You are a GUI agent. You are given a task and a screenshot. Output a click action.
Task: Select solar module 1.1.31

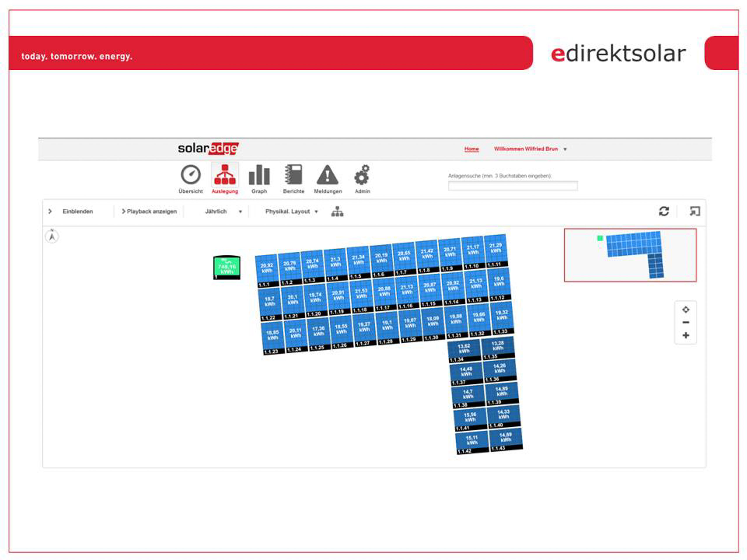click(456, 322)
